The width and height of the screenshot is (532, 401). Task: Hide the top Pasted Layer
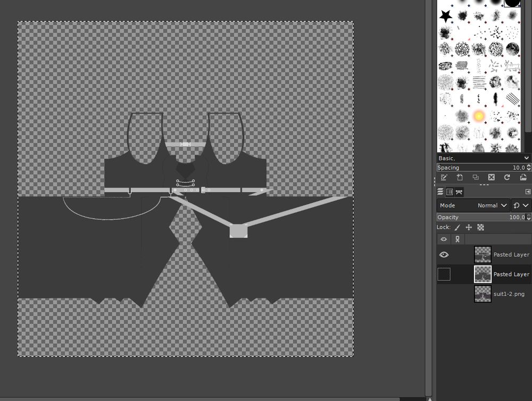[444, 255]
